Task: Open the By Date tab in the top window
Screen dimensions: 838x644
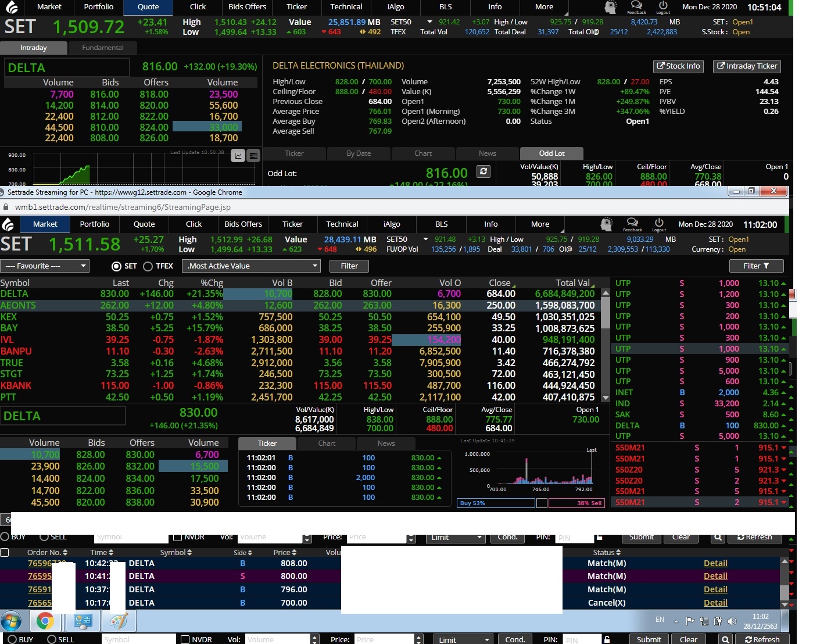Action: tap(359, 153)
